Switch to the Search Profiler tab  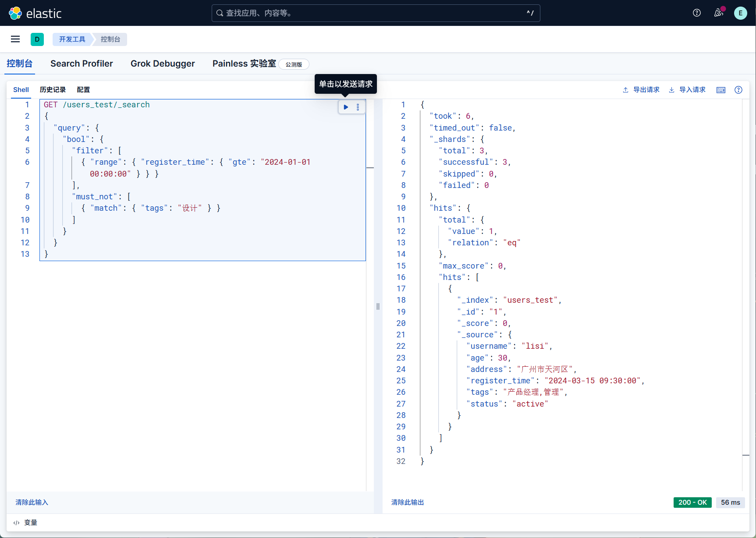(x=82, y=64)
